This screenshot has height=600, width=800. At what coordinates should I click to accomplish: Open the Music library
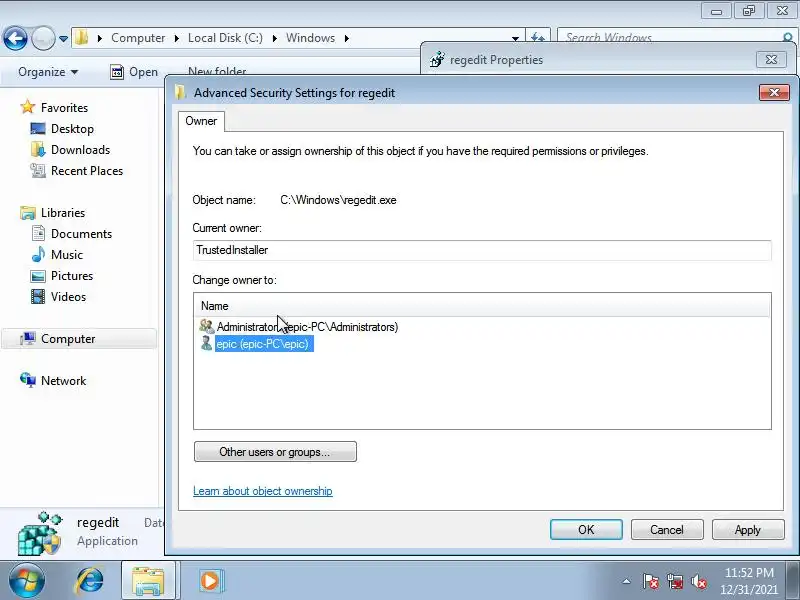(x=67, y=254)
